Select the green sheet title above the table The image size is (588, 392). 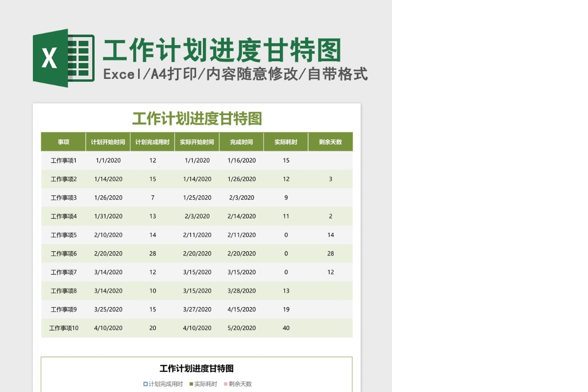tap(197, 118)
